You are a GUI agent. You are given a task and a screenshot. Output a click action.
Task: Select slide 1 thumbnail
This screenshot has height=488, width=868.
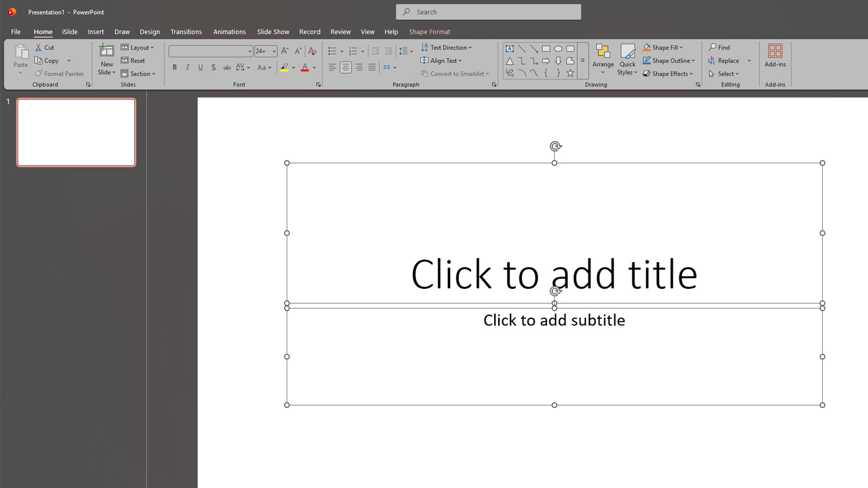pos(76,132)
